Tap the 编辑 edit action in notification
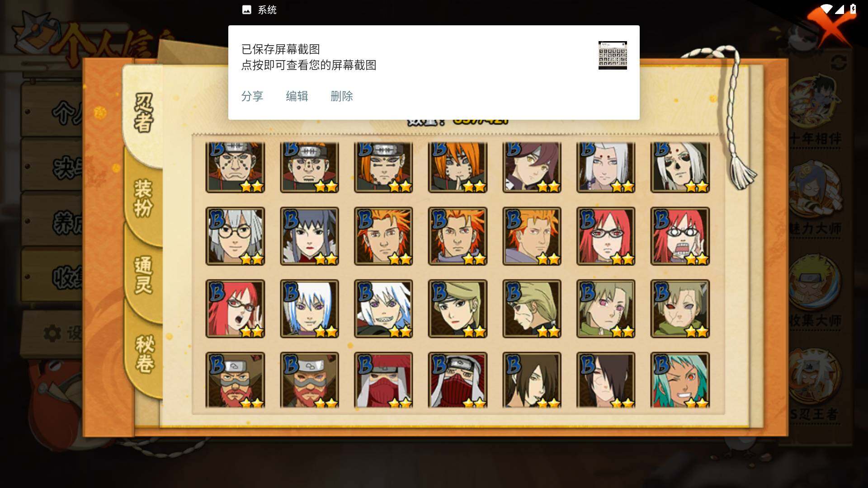This screenshot has width=868, height=488. coord(297,96)
